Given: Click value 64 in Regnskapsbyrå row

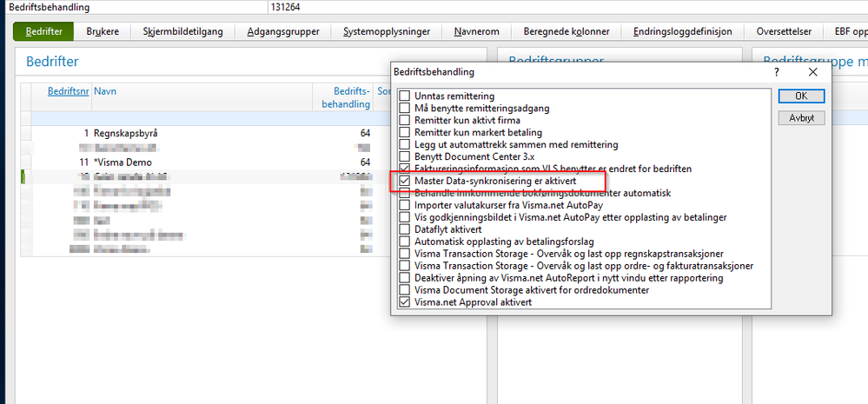Looking at the screenshot, I should (x=365, y=134).
